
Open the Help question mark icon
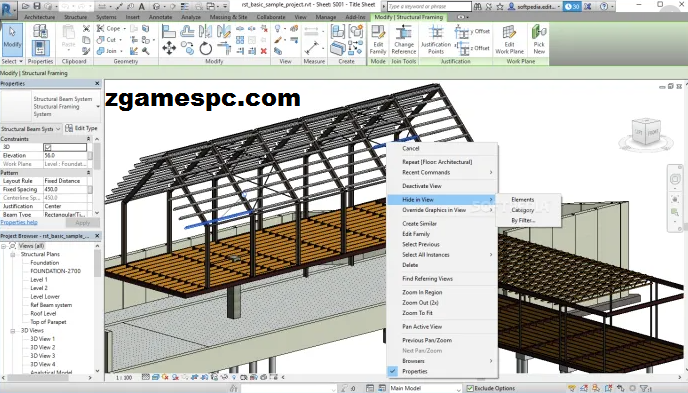[604, 7]
